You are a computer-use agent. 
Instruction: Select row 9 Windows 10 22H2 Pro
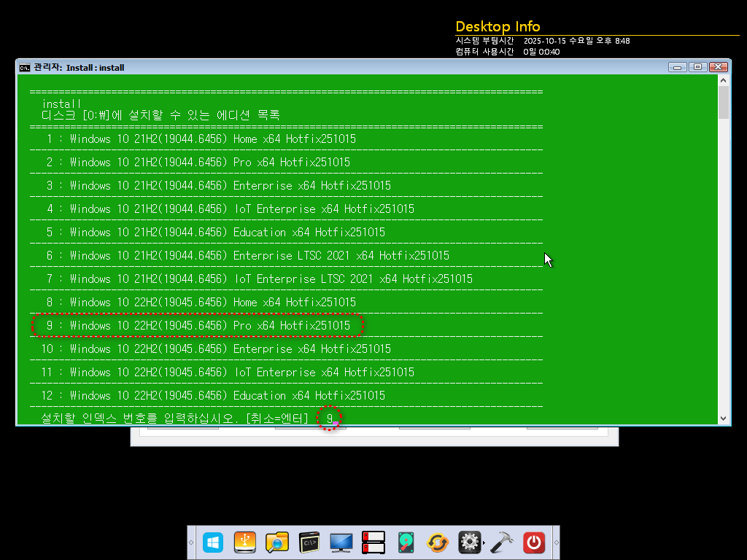click(x=198, y=326)
